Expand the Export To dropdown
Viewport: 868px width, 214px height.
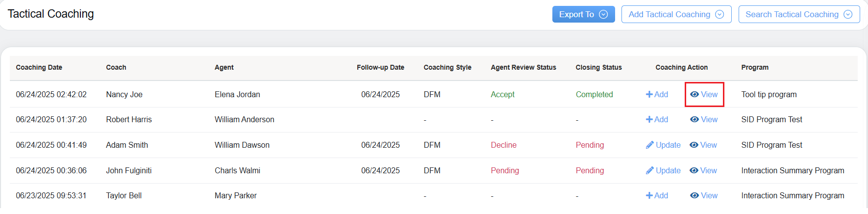[583, 14]
